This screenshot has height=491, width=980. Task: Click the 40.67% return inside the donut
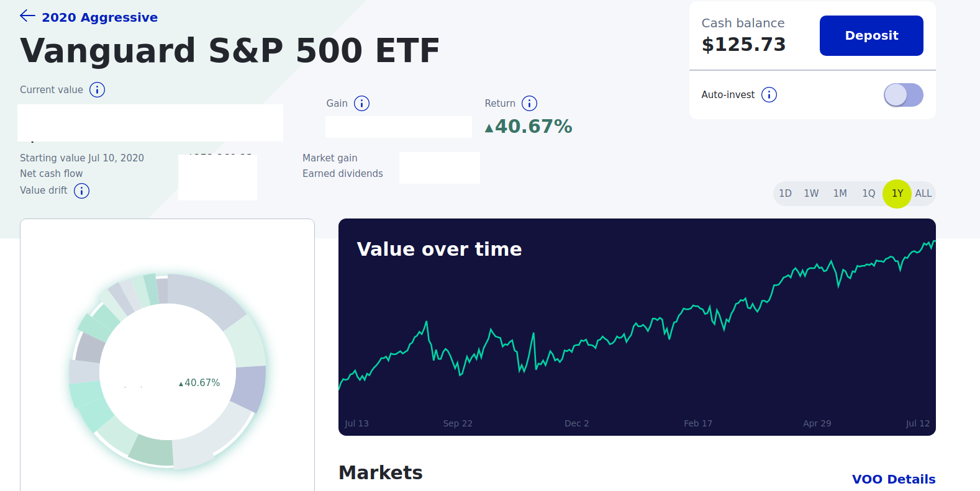click(202, 383)
